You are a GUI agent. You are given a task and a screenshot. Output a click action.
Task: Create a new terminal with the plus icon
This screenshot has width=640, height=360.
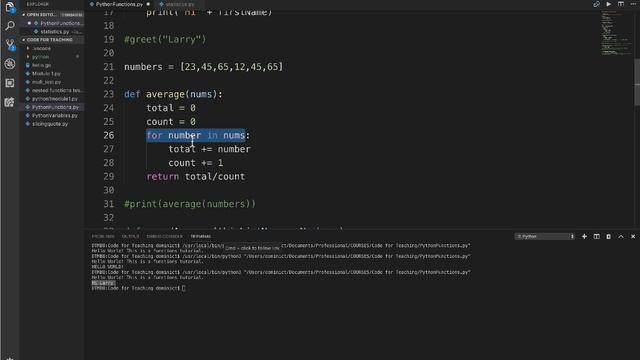click(584, 236)
